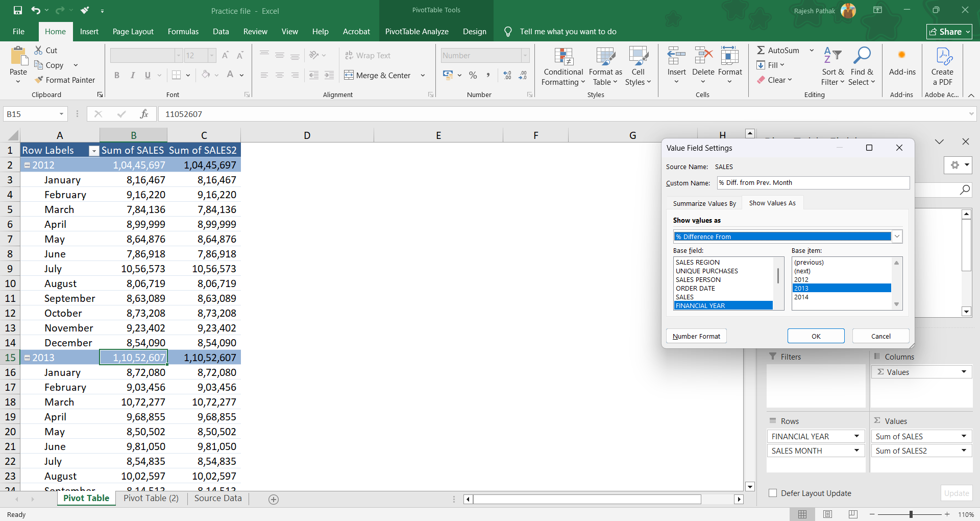Click the Insert cells icon
Screen dimensions: 980x521
pyautogui.click(x=676, y=56)
